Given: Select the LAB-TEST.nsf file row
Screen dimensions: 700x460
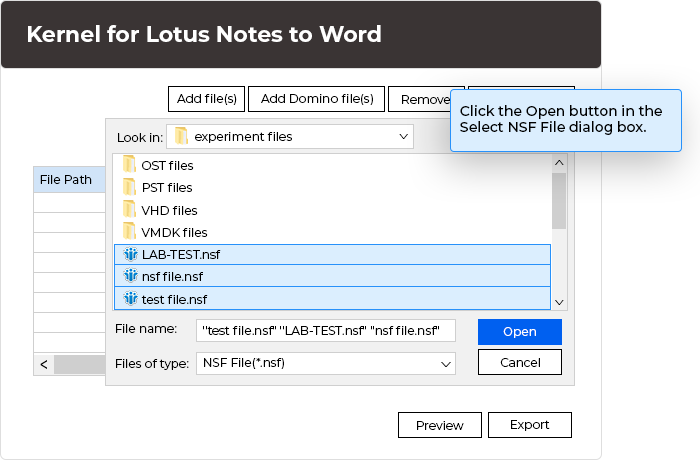Looking at the screenshot, I should (x=332, y=255).
